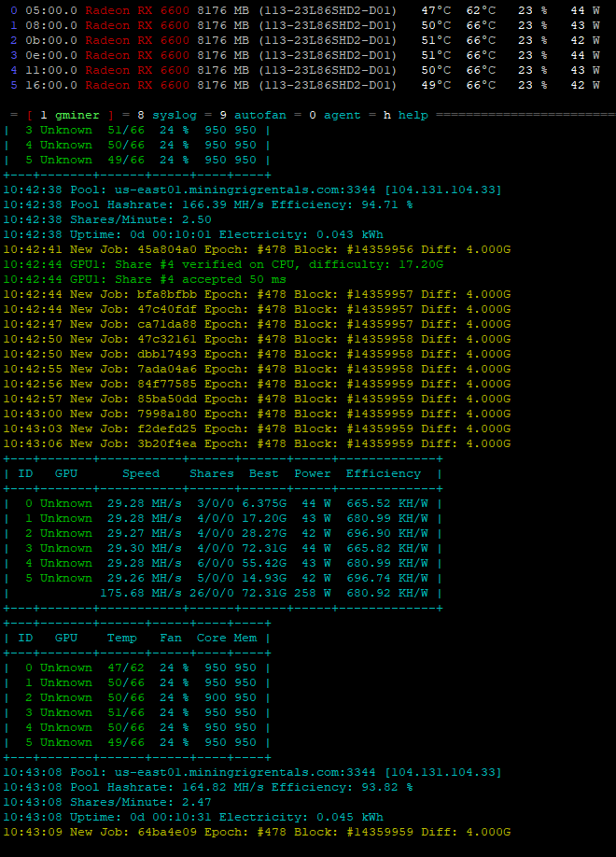Screen dimensions: 616x857
Task: Select core clock 900 of GPU 2
Action: pyautogui.click(x=216, y=697)
